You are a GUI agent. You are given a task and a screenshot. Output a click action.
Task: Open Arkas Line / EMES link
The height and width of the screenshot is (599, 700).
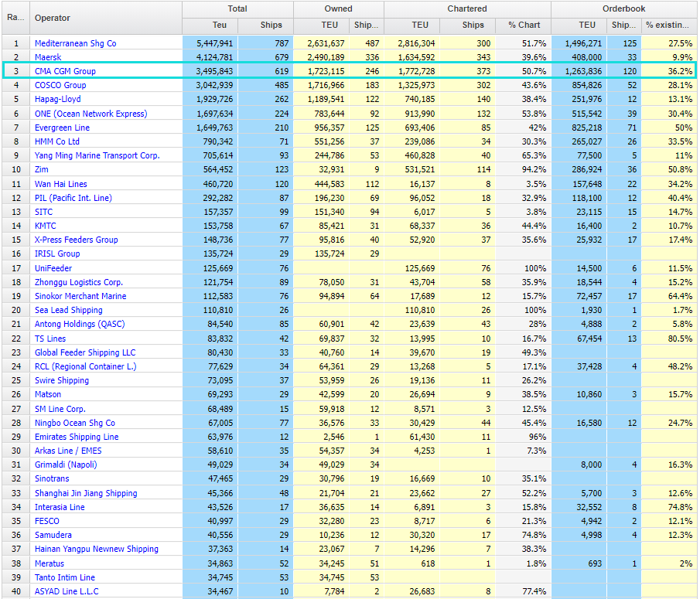pyautogui.click(x=68, y=451)
